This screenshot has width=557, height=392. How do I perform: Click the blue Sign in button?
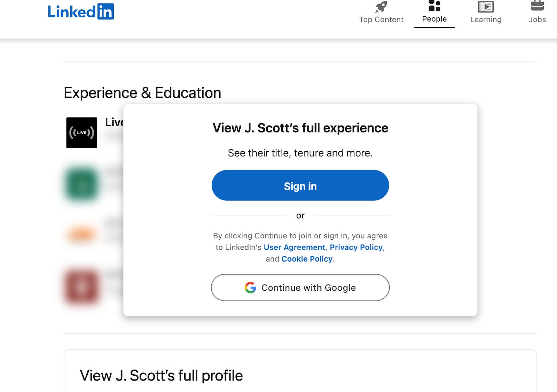coord(300,185)
